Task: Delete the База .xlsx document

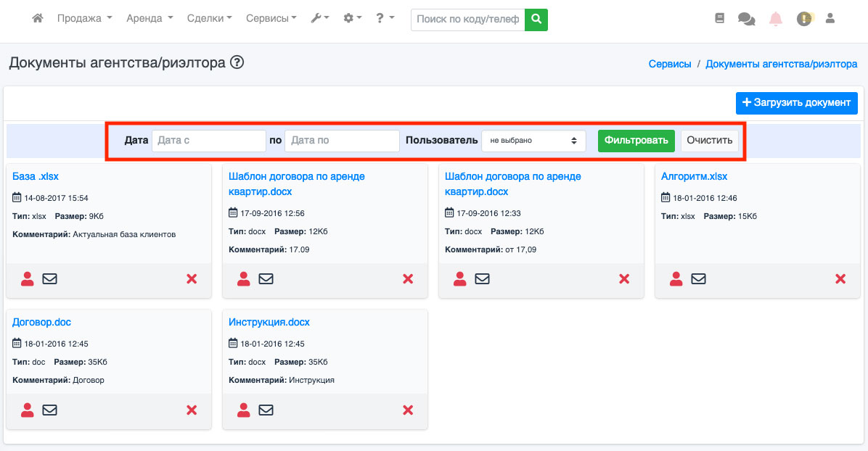Action: click(x=192, y=278)
